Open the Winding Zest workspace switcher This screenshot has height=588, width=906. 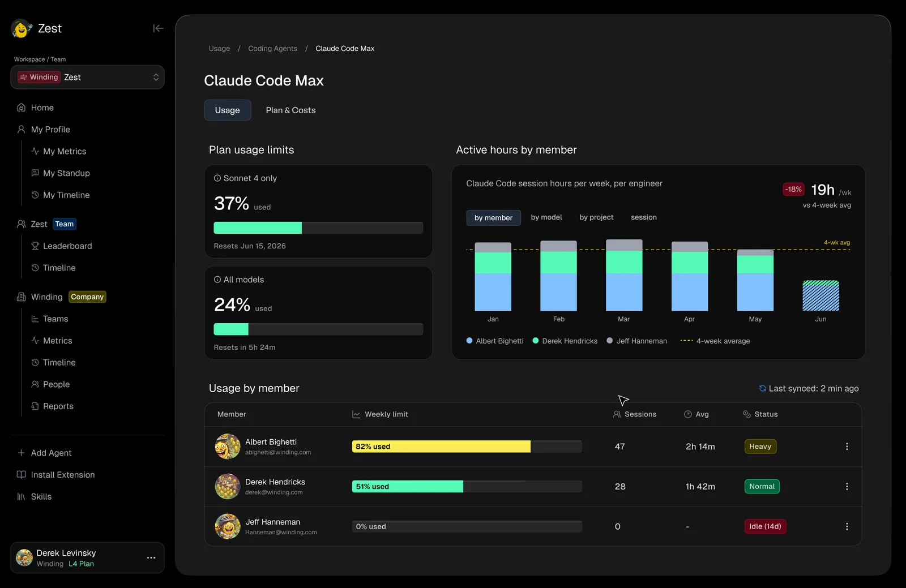[x=87, y=77]
